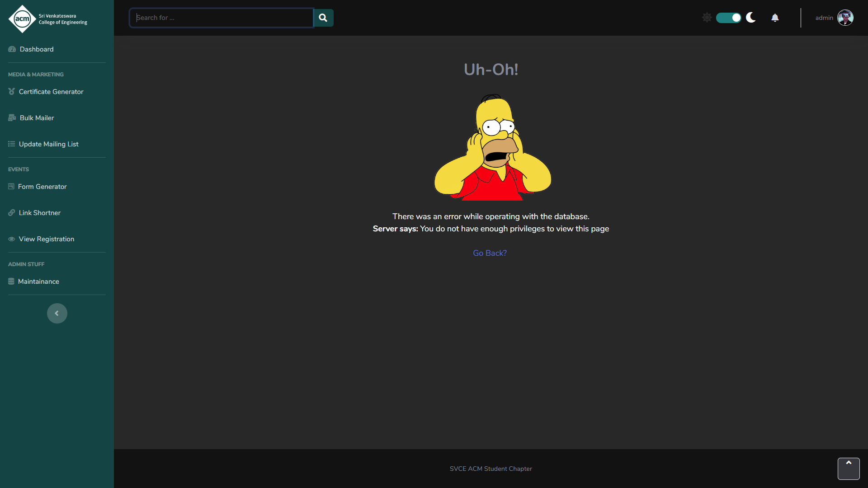The width and height of the screenshot is (868, 488).
Task: Click the magnifier search button
Action: (323, 18)
